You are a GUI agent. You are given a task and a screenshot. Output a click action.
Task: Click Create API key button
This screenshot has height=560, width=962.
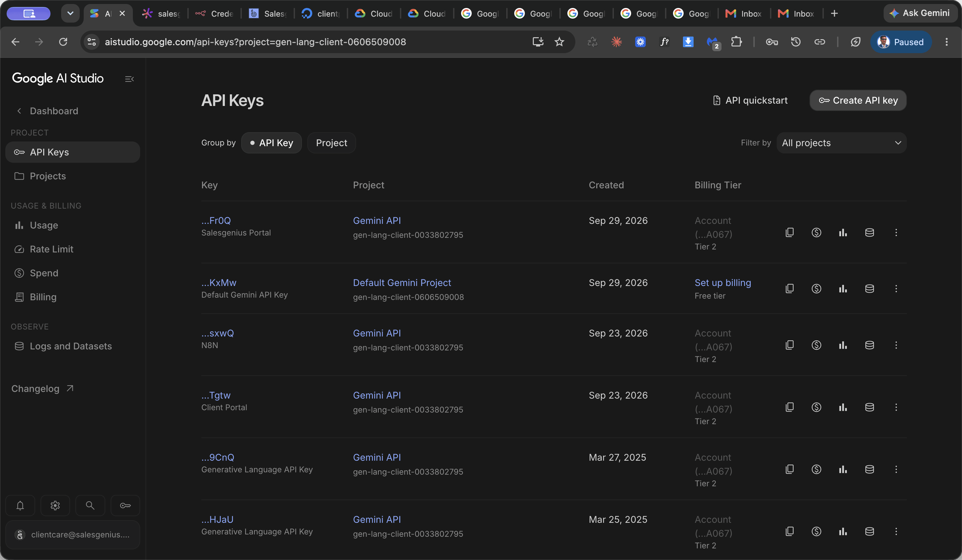(858, 100)
